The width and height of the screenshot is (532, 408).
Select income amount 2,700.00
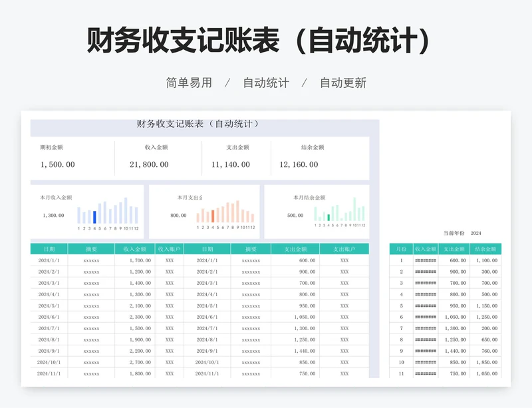tap(140, 363)
